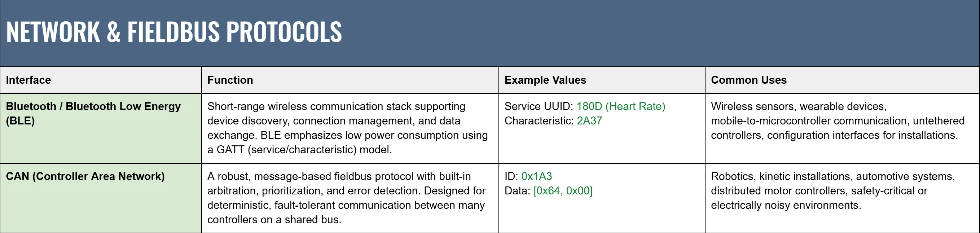This screenshot has width=980, height=233.
Task: Click the "Data:" label in CAN row
Action: coord(517,191)
